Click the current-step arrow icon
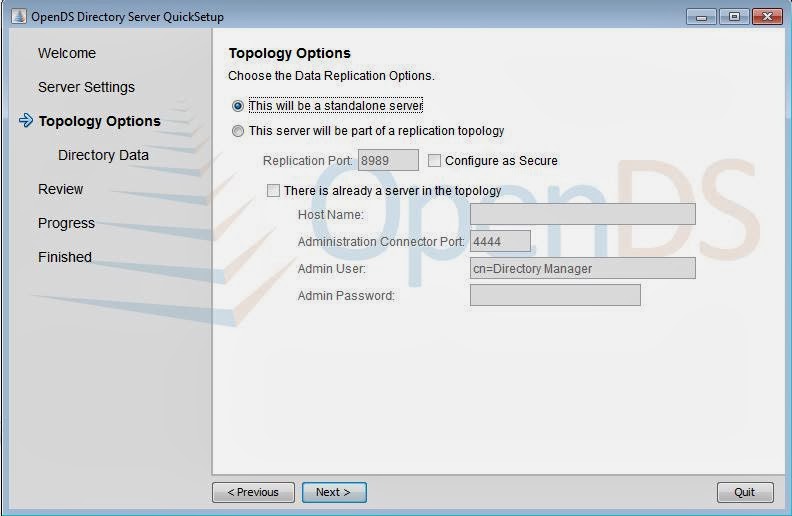 (x=26, y=121)
